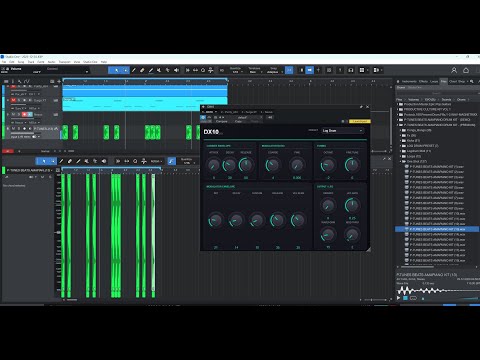The height and width of the screenshot is (360, 480).
Task: Select the Arrow tool in the lower editor toolbar
Action: pos(44,161)
